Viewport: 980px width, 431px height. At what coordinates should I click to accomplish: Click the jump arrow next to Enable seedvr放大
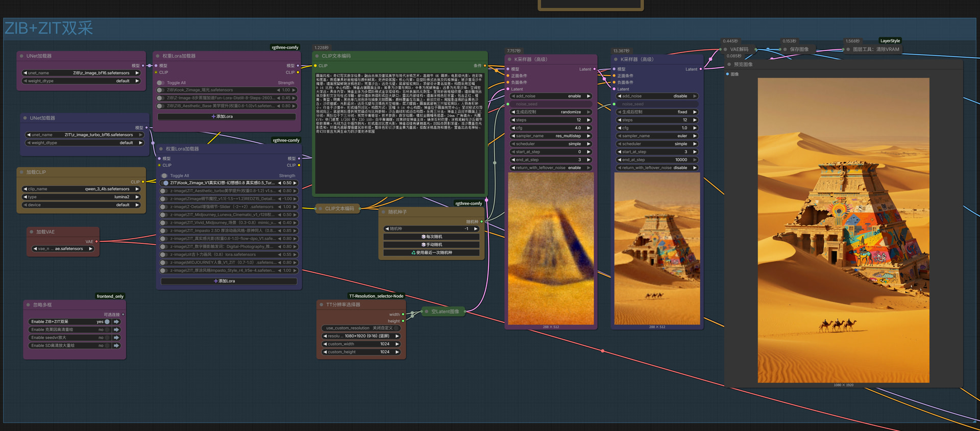pyautogui.click(x=116, y=338)
